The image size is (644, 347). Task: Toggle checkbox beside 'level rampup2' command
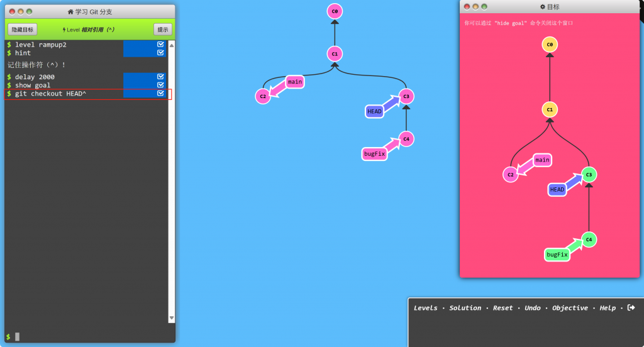coord(160,45)
